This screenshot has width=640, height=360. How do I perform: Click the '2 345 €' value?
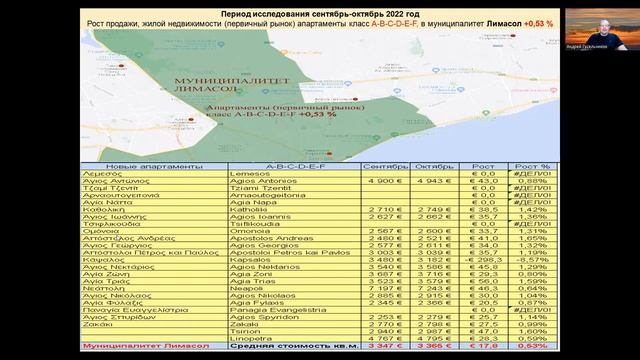[385, 303]
